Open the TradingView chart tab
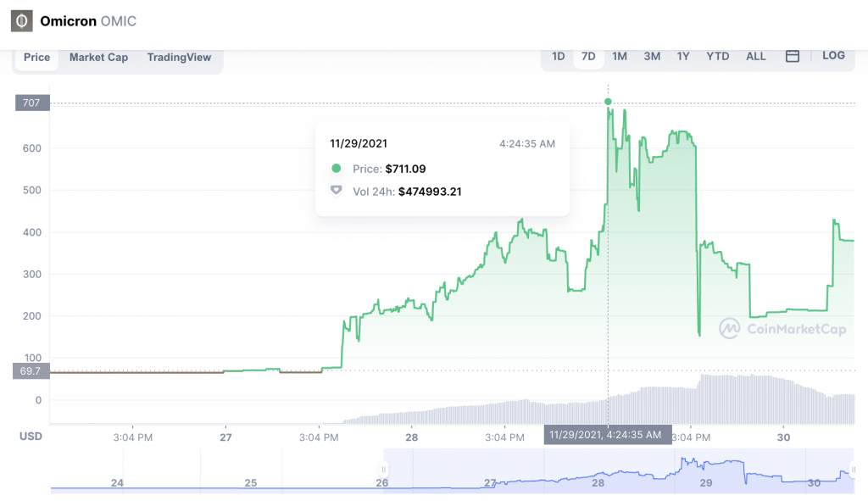The height and width of the screenshot is (501, 868). tap(179, 57)
